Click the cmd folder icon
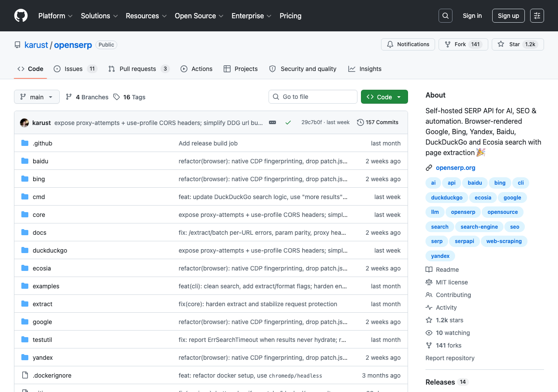 pyautogui.click(x=25, y=197)
